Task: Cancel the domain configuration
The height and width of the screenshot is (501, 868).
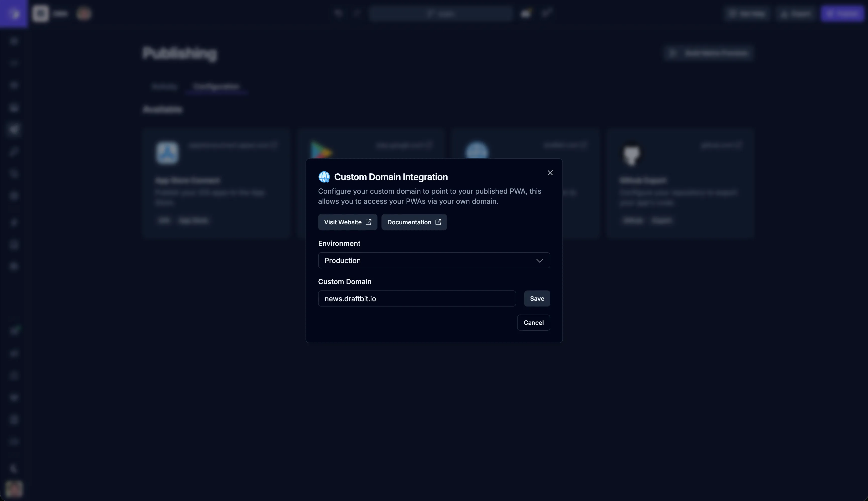Action: coord(533,323)
